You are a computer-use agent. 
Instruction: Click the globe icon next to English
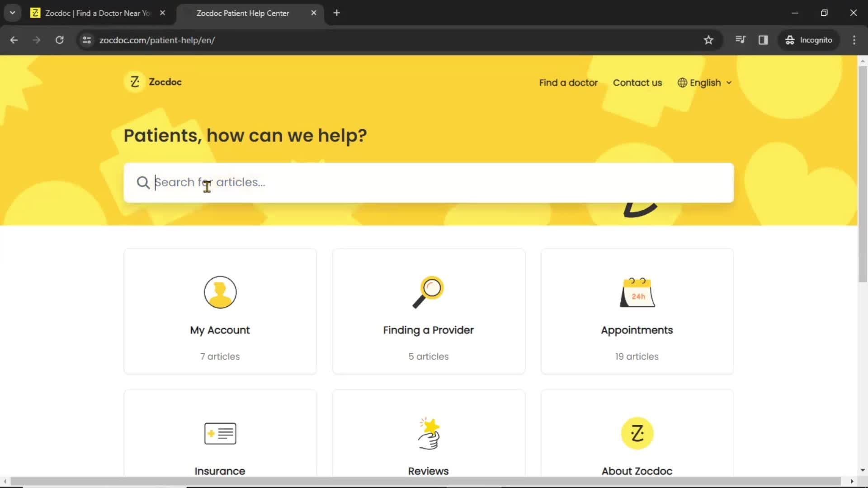point(682,83)
